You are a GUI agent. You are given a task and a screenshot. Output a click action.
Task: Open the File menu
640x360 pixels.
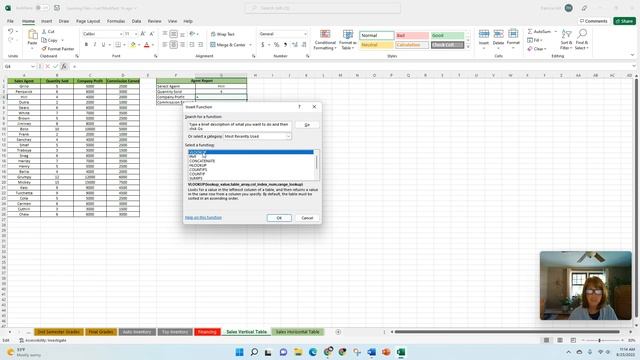10,21
